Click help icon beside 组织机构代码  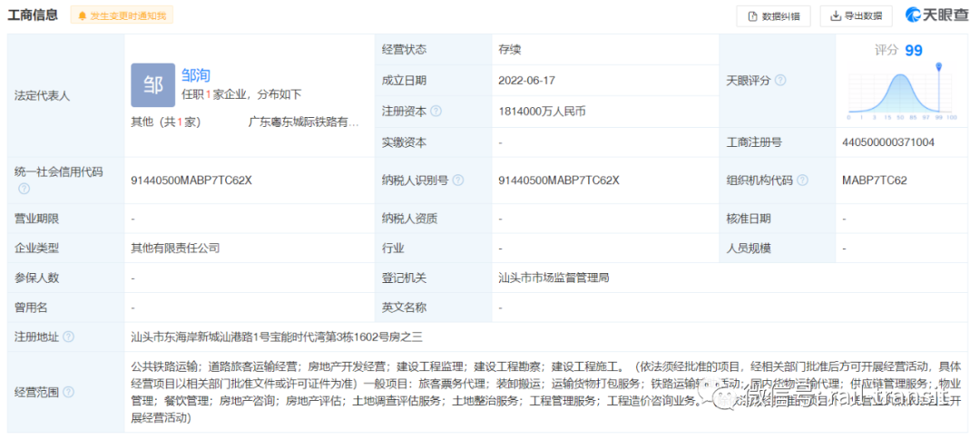pos(802,180)
